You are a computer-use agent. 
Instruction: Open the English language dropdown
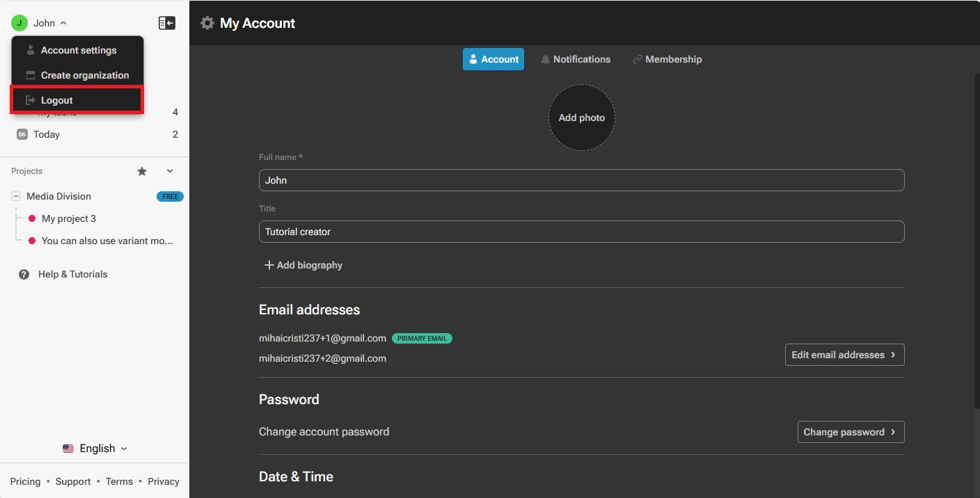(x=122, y=448)
